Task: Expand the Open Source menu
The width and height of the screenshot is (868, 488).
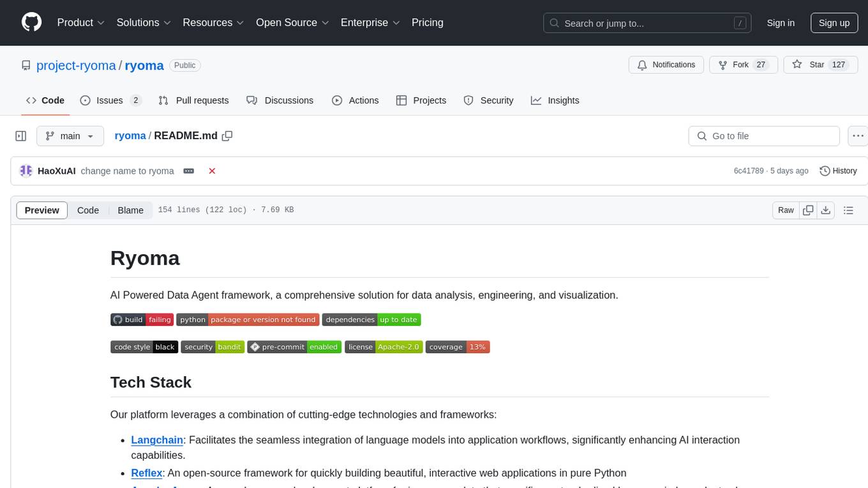Action: coord(292,22)
